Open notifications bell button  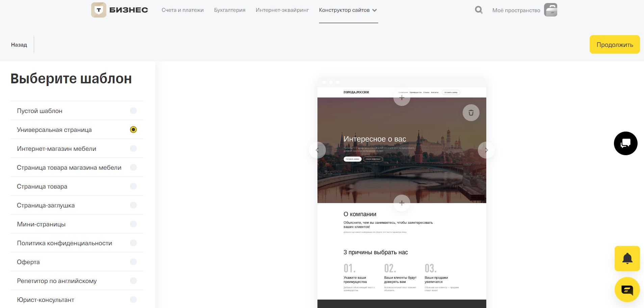pyautogui.click(x=627, y=259)
